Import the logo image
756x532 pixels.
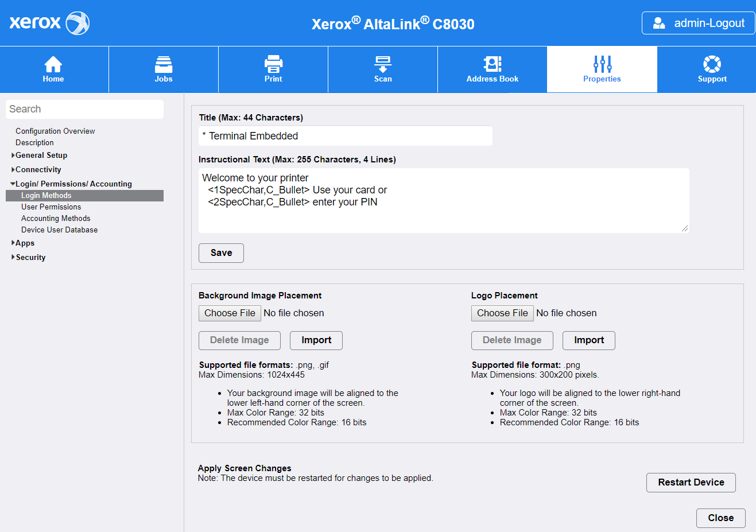(588, 340)
